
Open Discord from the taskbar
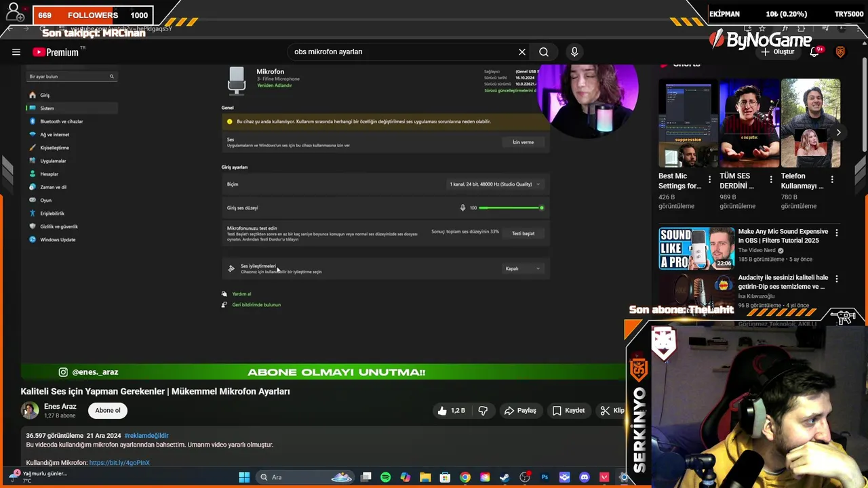[585, 477]
